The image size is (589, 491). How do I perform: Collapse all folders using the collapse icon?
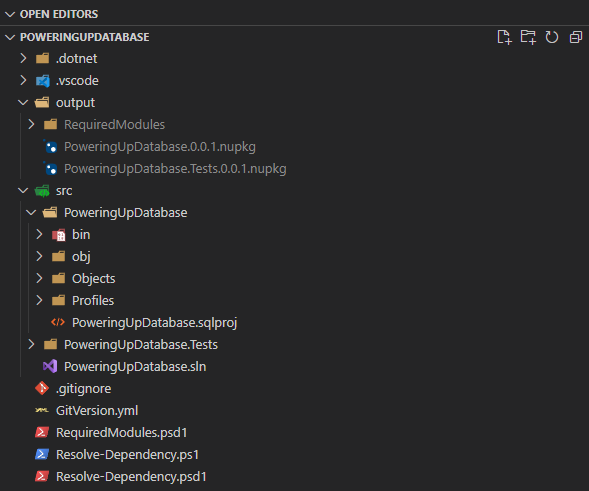point(575,37)
